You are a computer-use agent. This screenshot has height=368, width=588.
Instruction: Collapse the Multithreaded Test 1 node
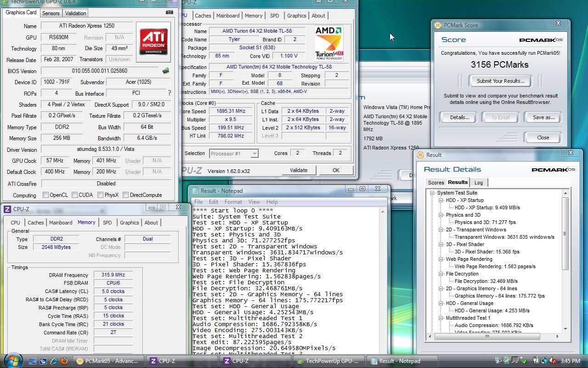tap(441, 318)
